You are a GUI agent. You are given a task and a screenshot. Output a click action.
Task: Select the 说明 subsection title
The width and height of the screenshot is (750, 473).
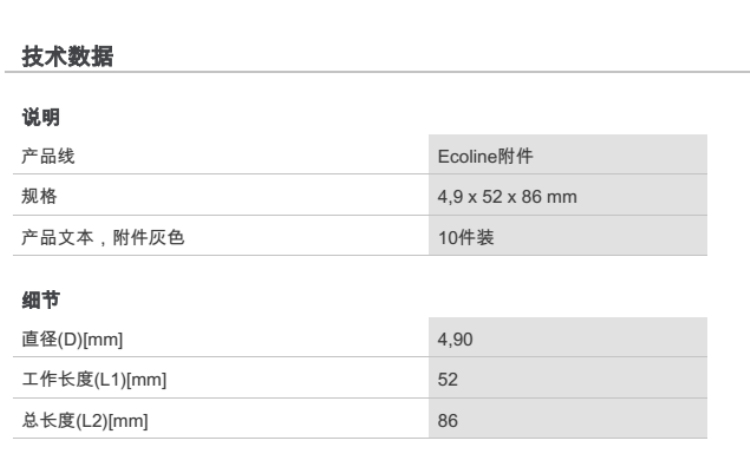click(x=41, y=117)
